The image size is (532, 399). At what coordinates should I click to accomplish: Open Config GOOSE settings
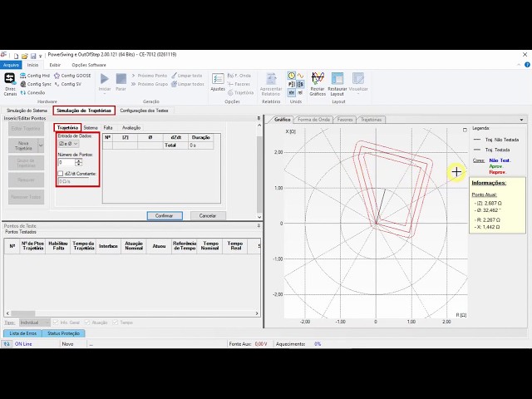coord(72,76)
